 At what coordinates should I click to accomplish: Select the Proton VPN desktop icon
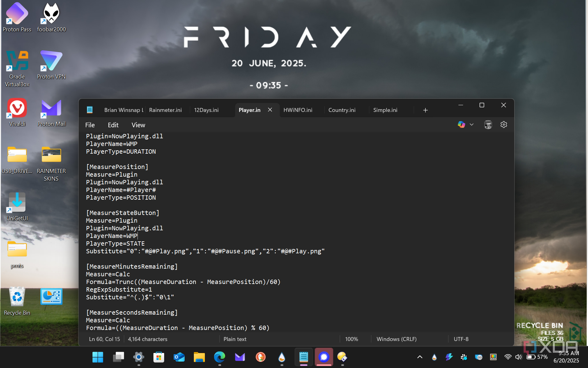(51, 65)
